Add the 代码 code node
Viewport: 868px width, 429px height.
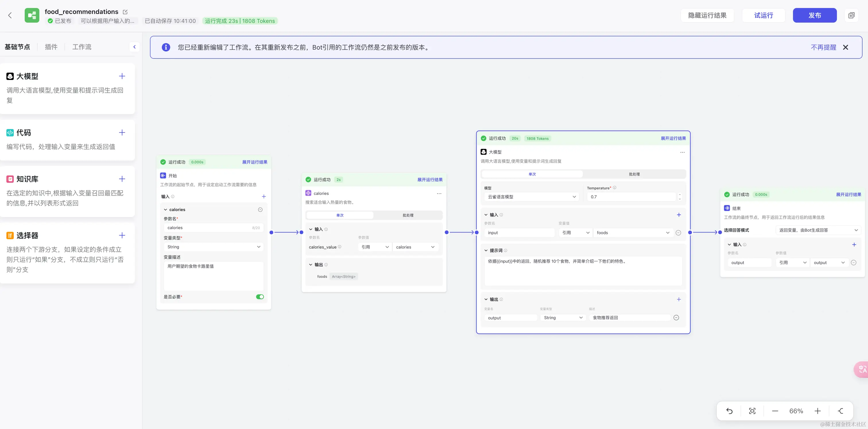coord(122,133)
